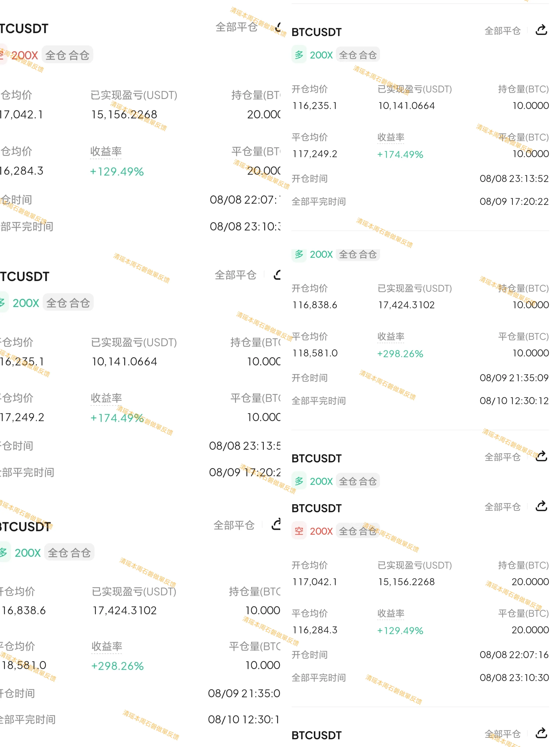
Task: Tap realized profit 15,156.2268 on enlarged short card
Action: (124, 115)
